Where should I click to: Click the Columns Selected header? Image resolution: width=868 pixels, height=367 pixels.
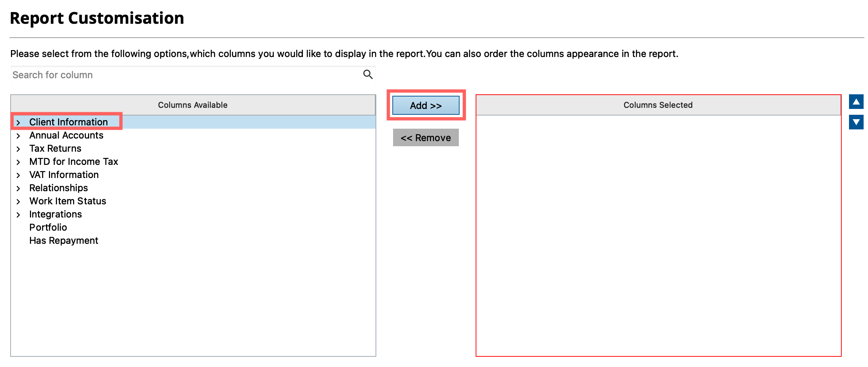658,105
